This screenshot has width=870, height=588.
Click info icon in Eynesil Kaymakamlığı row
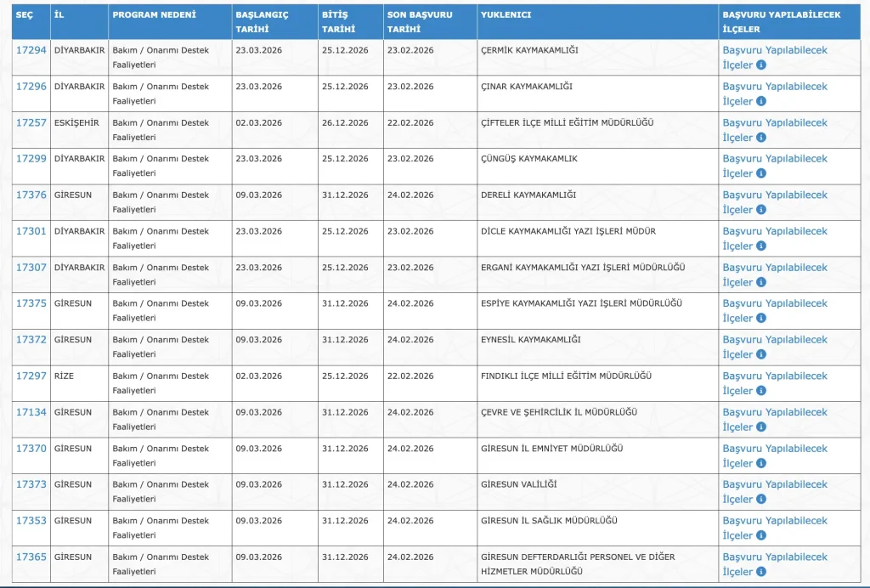point(761,354)
